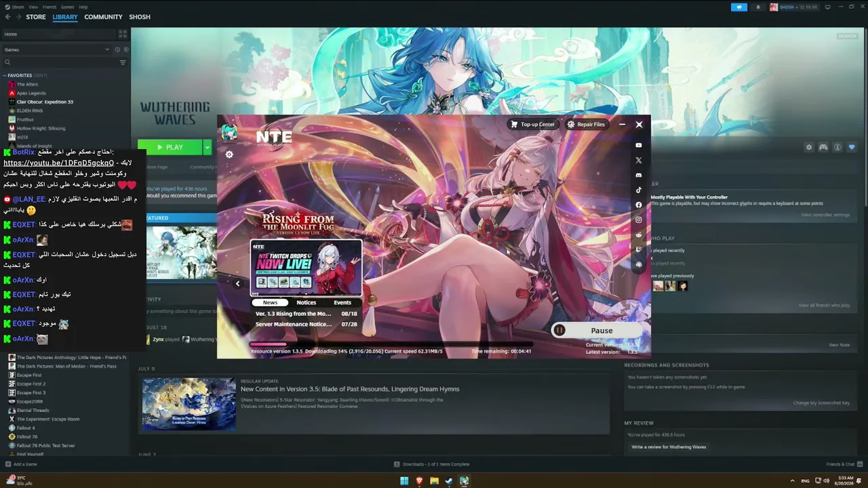Collapse the Favorites category

click(5, 75)
